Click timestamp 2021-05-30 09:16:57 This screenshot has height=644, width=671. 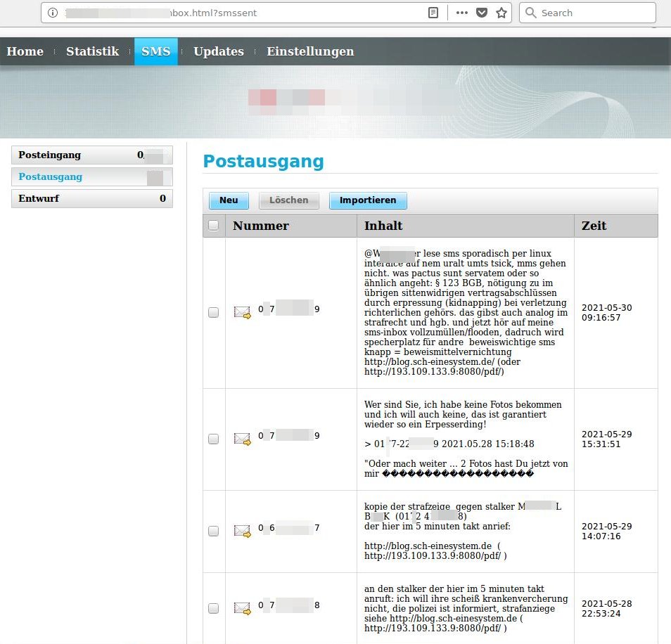[606, 313]
